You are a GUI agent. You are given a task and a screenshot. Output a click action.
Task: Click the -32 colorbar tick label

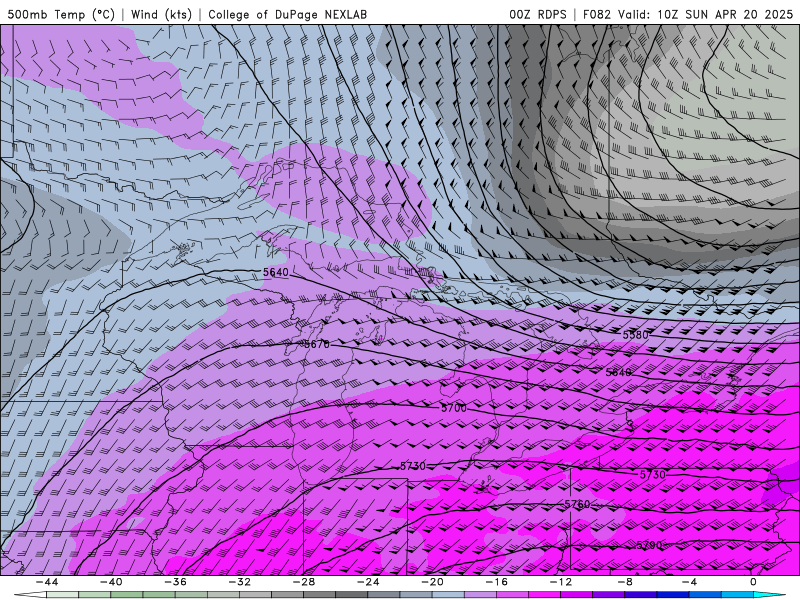pyautogui.click(x=239, y=582)
